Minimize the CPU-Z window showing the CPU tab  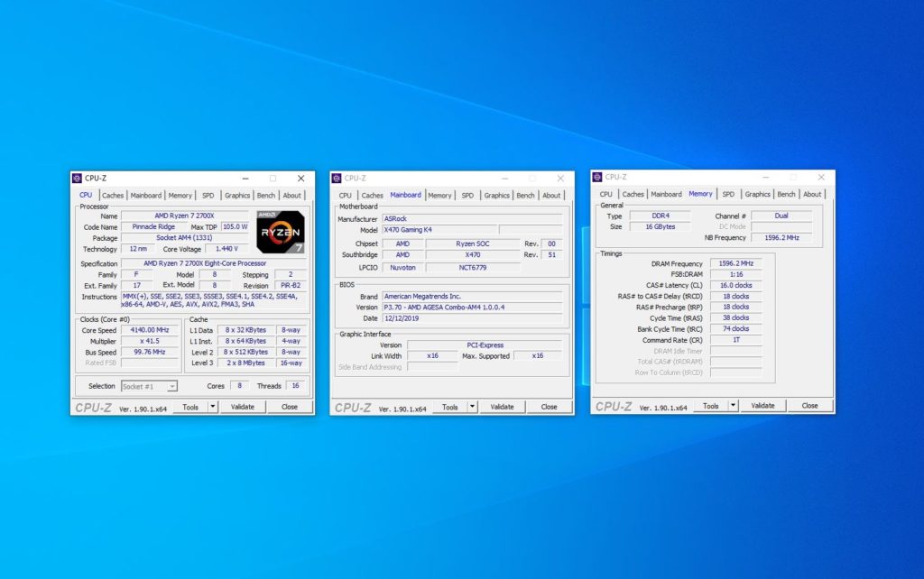tap(245, 179)
